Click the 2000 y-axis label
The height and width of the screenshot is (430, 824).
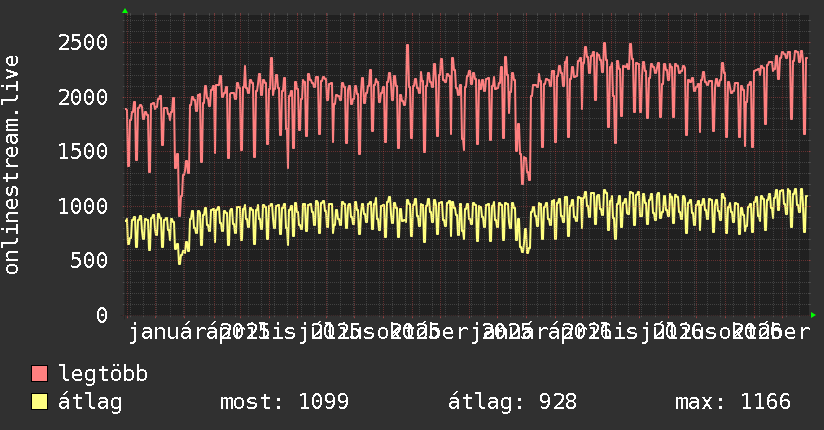[x=83, y=97]
